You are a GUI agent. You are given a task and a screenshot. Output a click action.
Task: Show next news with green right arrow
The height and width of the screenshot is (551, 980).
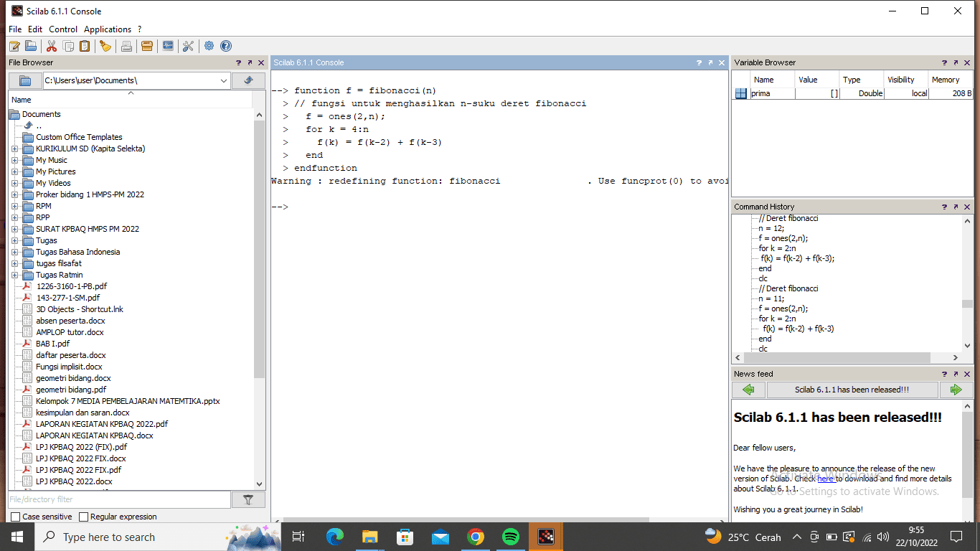click(x=956, y=390)
